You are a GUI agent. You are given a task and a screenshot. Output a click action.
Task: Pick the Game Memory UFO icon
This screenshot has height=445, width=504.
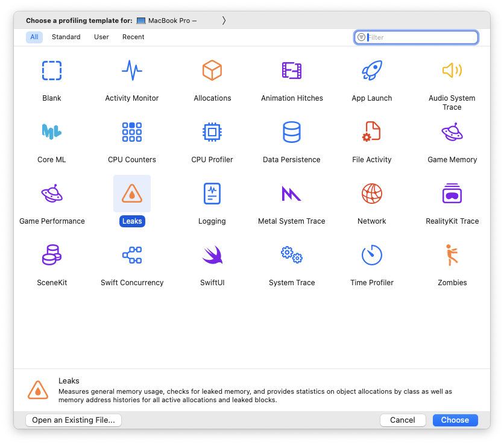click(452, 132)
